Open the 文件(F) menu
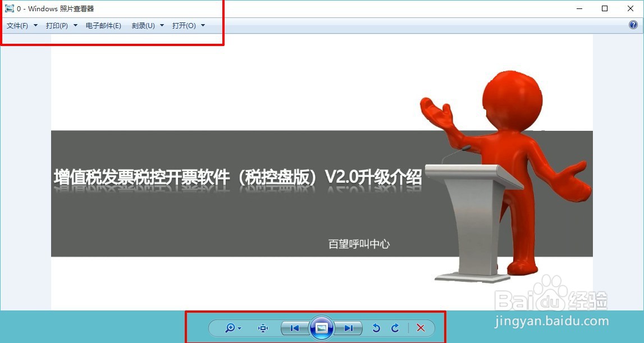 point(17,25)
